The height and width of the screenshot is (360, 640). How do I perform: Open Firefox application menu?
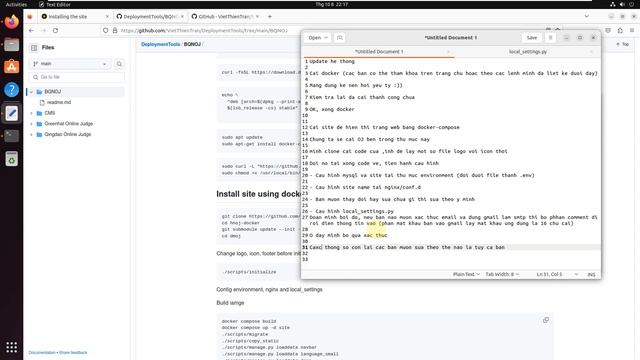(x=632, y=31)
